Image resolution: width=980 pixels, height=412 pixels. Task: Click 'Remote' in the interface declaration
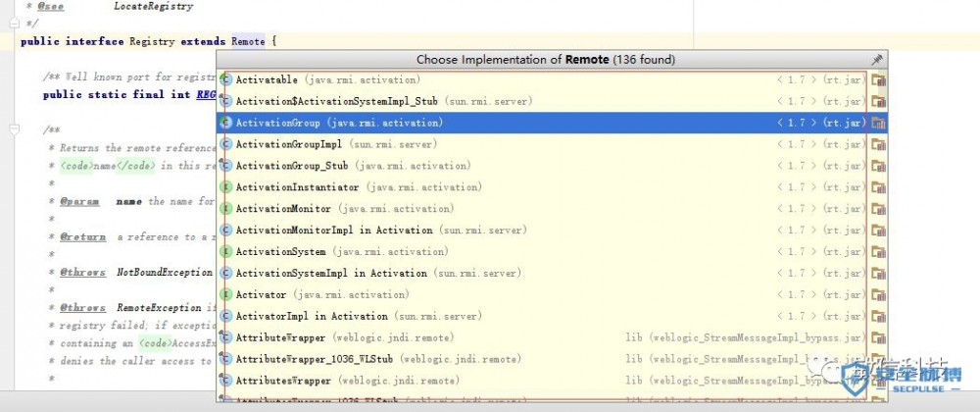[248, 42]
